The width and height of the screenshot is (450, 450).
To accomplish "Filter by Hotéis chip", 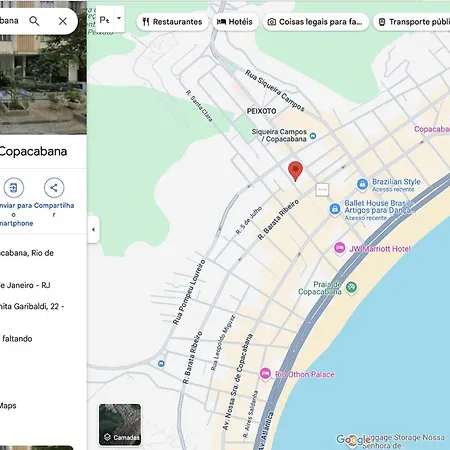I will [x=235, y=22].
